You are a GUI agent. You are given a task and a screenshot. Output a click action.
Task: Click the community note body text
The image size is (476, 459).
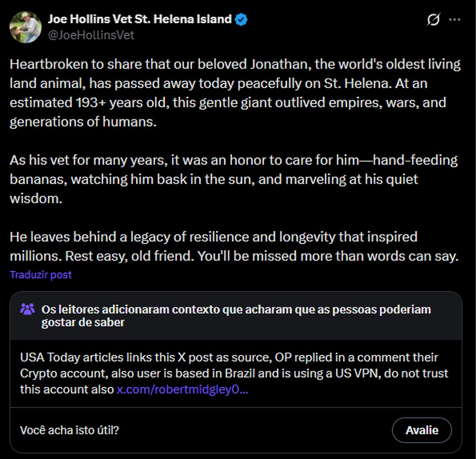pyautogui.click(x=234, y=373)
